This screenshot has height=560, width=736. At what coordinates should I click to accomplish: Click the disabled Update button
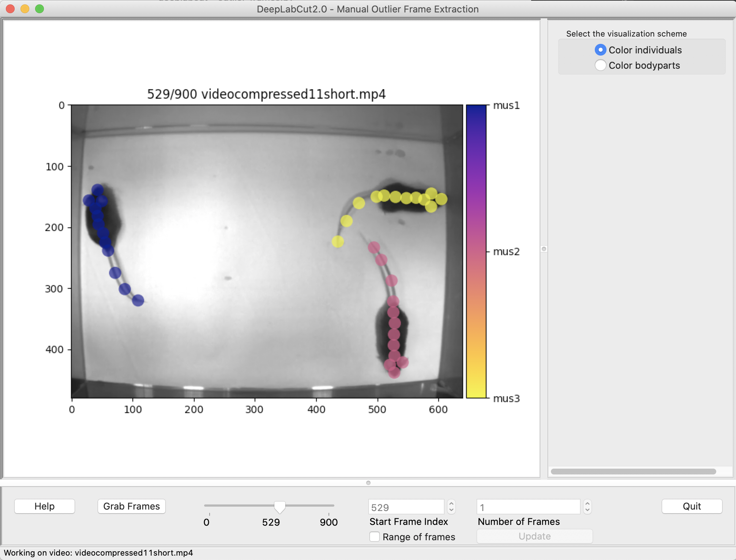(x=534, y=536)
